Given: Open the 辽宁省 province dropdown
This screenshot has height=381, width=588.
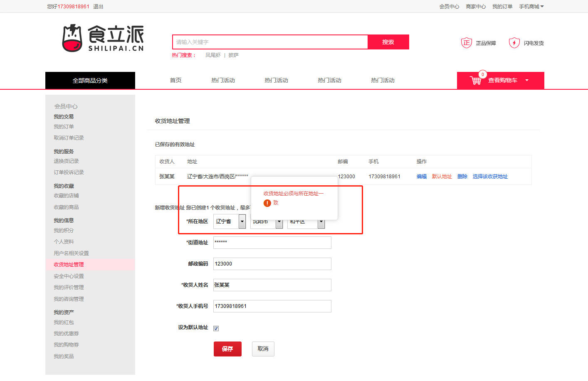Looking at the screenshot, I should 230,221.
